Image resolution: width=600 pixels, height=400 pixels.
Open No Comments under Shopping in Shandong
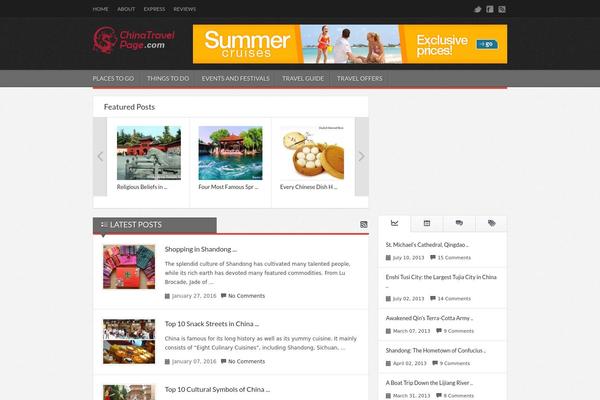pos(246,296)
